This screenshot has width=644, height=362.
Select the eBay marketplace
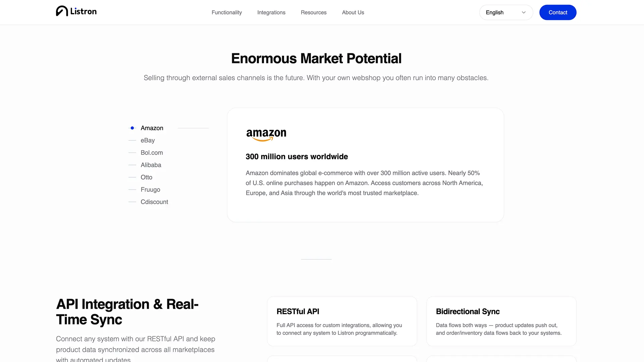click(148, 140)
